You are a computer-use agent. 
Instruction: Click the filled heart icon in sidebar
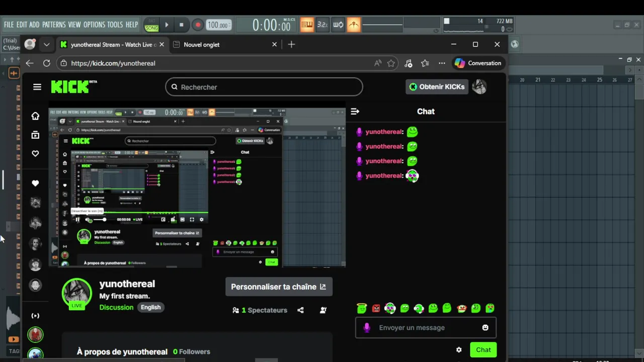coord(35,184)
